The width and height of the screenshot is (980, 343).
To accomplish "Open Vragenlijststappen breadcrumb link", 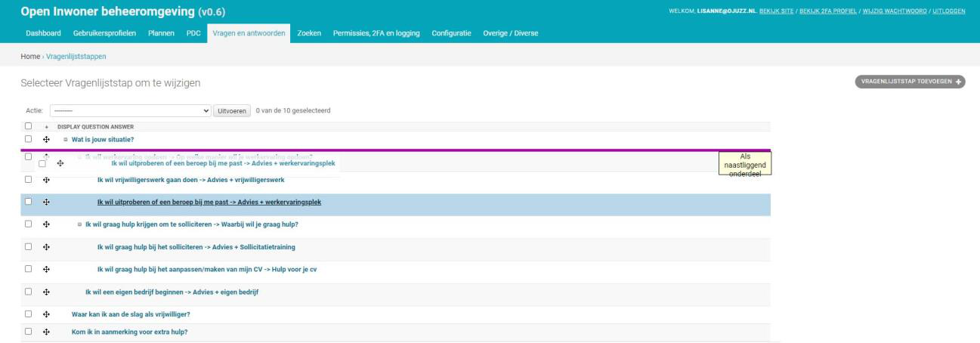I will pos(76,57).
